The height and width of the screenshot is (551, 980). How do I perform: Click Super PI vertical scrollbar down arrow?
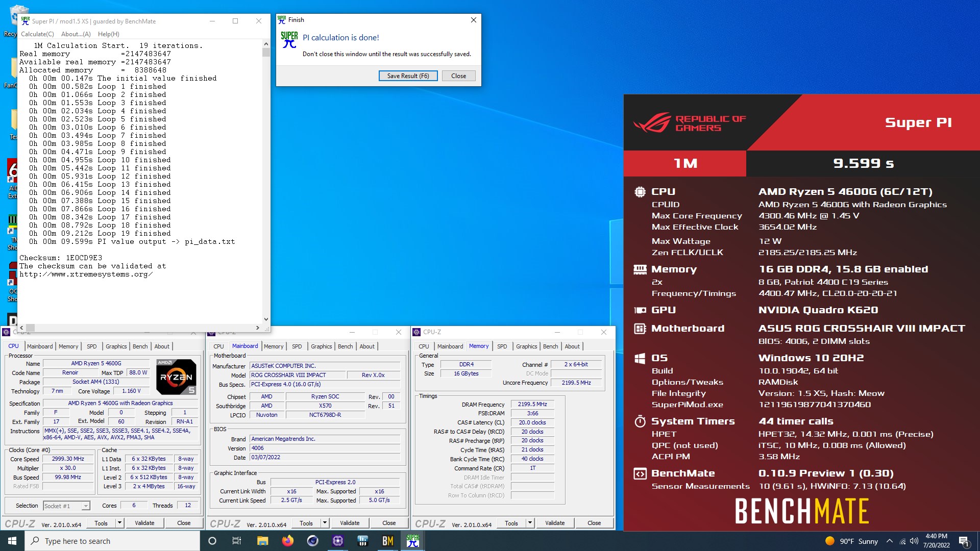pyautogui.click(x=266, y=319)
